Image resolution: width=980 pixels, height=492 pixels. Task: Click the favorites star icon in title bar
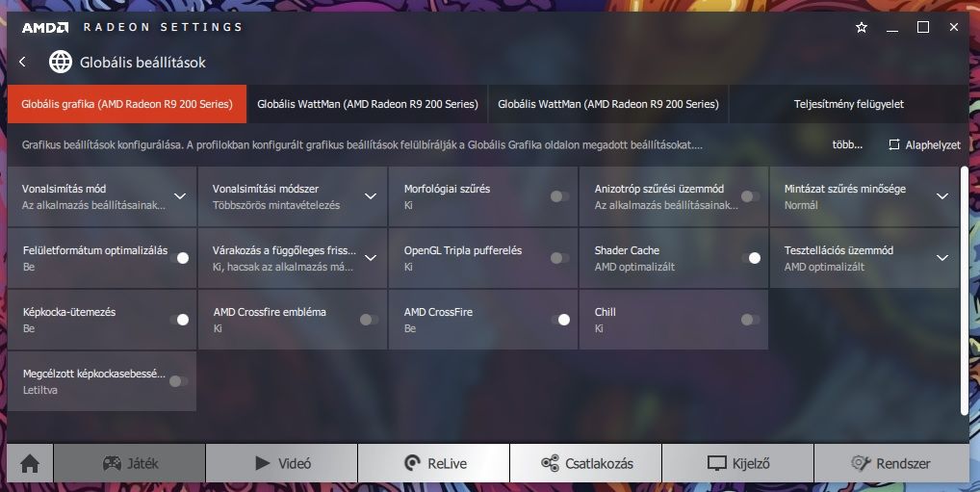click(x=862, y=28)
